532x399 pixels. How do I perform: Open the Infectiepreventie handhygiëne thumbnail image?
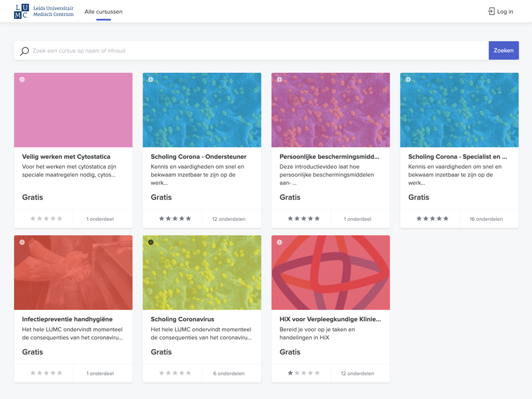(x=73, y=273)
